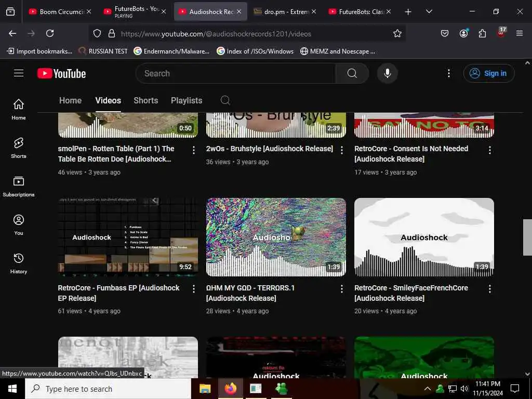Show hidden system tray icons
Image resolution: width=532 pixels, height=399 pixels.
point(428,389)
